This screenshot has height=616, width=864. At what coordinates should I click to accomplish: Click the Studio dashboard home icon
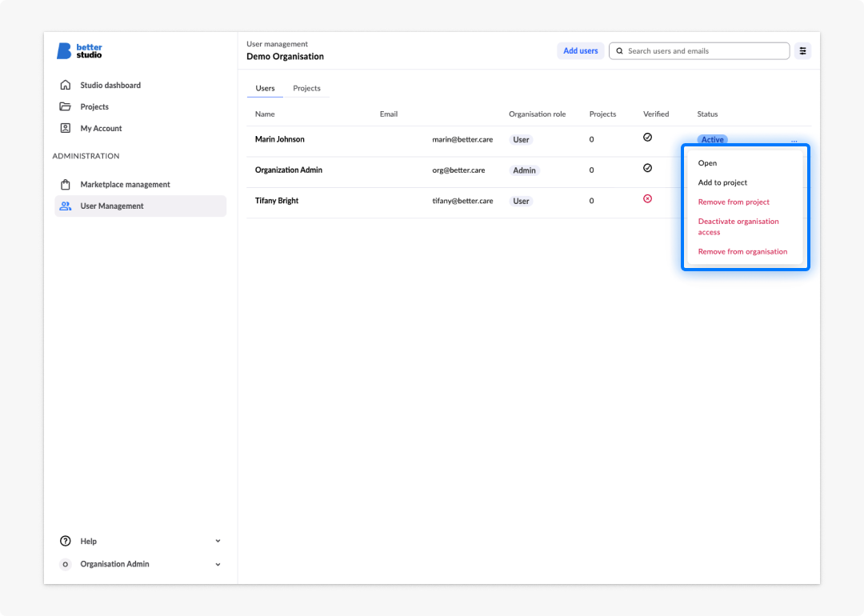[66, 85]
